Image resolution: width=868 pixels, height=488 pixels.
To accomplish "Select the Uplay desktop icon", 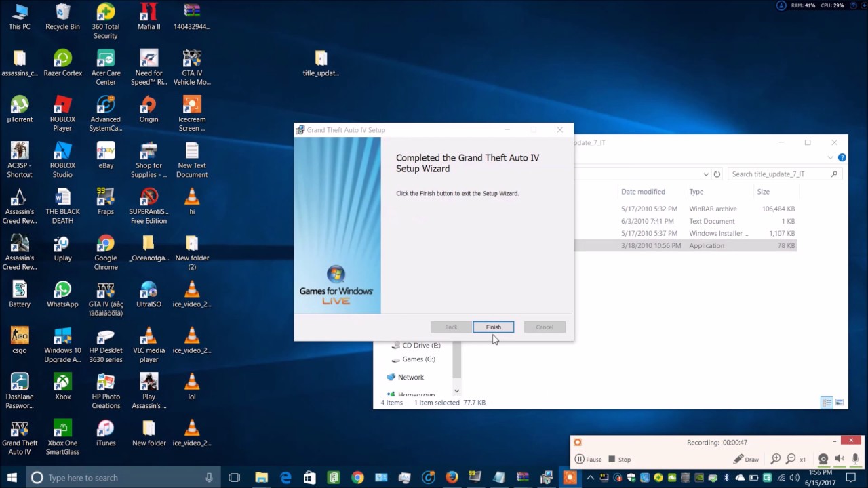I will (62, 247).
